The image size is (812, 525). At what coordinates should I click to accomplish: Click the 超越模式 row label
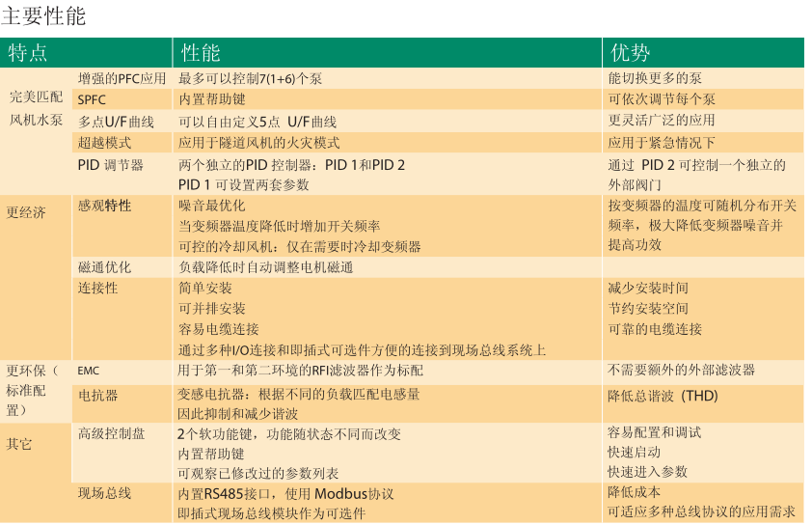(x=104, y=143)
